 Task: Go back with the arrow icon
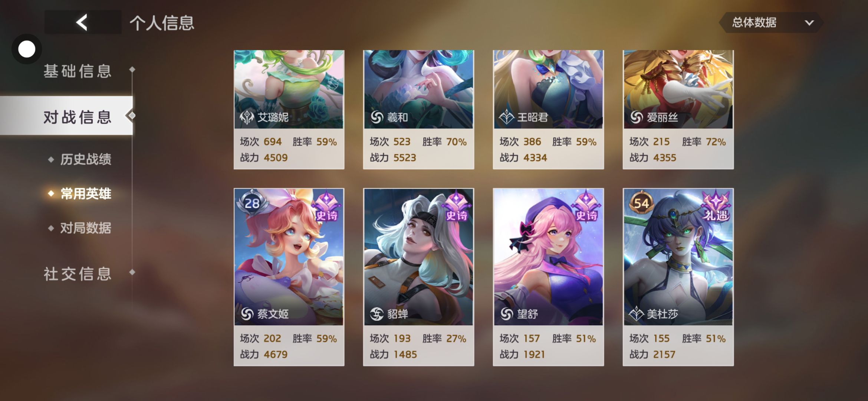[x=82, y=22]
